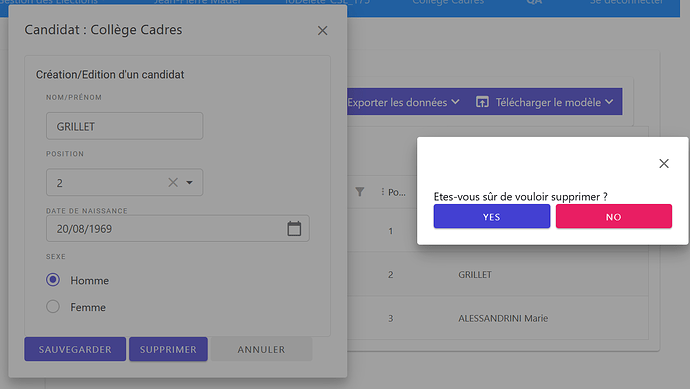The image size is (690, 389).
Task: Click the ANNULER button
Action: click(x=261, y=349)
